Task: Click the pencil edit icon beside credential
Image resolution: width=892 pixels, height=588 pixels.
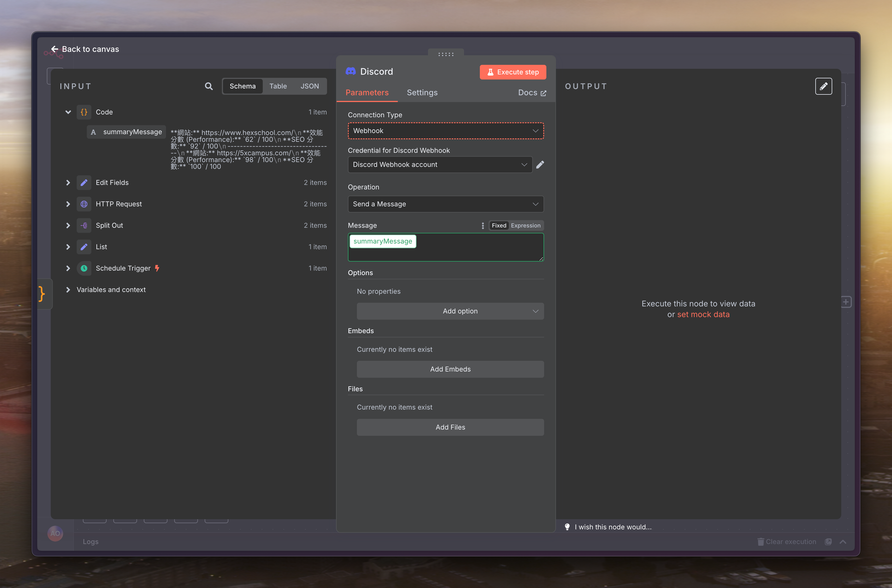Action: pos(540,165)
